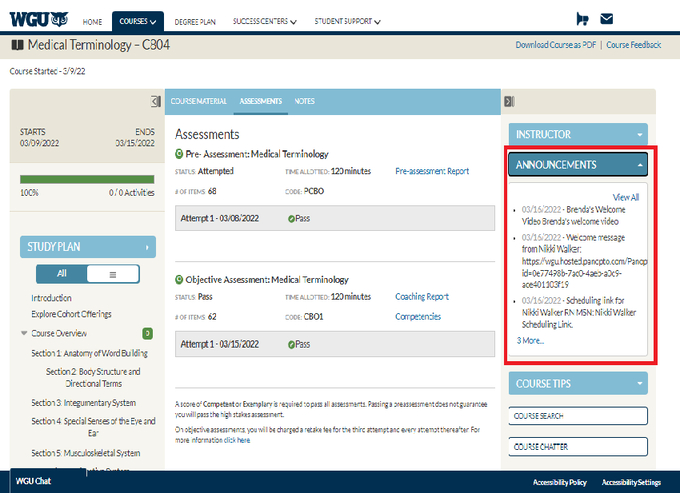Click the Course Search button

pyautogui.click(x=579, y=415)
